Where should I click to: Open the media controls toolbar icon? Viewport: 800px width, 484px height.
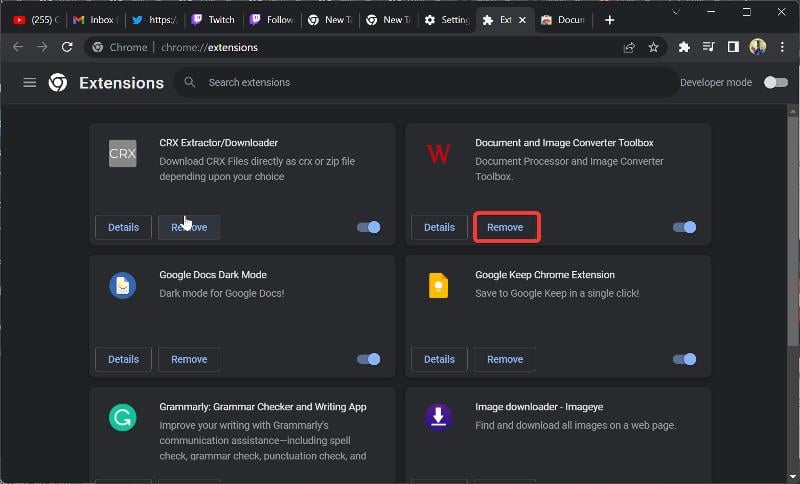[x=709, y=47]
